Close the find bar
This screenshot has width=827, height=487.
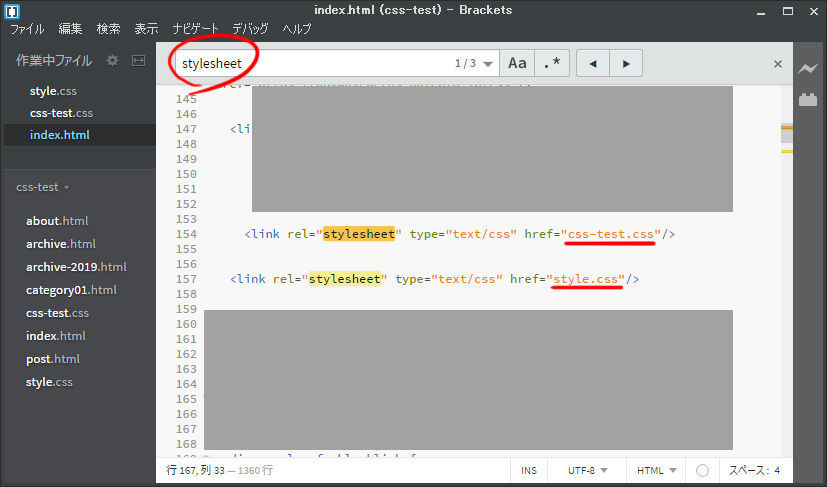[777, 64]
